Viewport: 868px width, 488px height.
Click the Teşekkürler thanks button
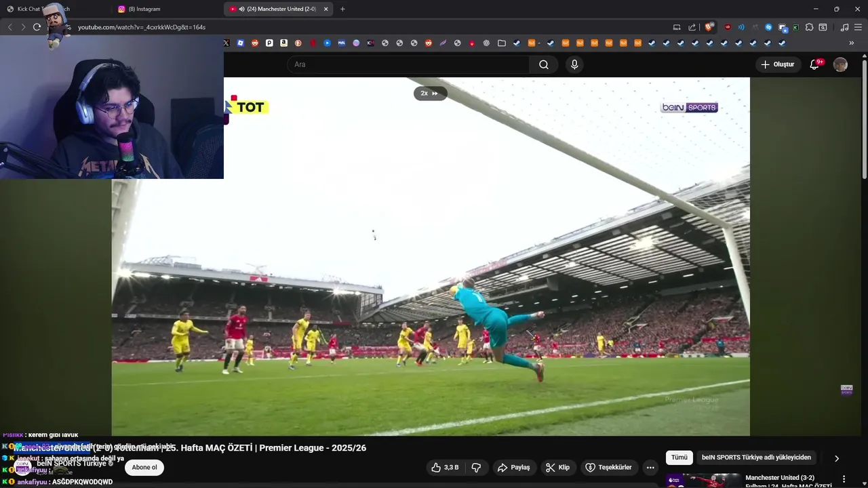608,467
